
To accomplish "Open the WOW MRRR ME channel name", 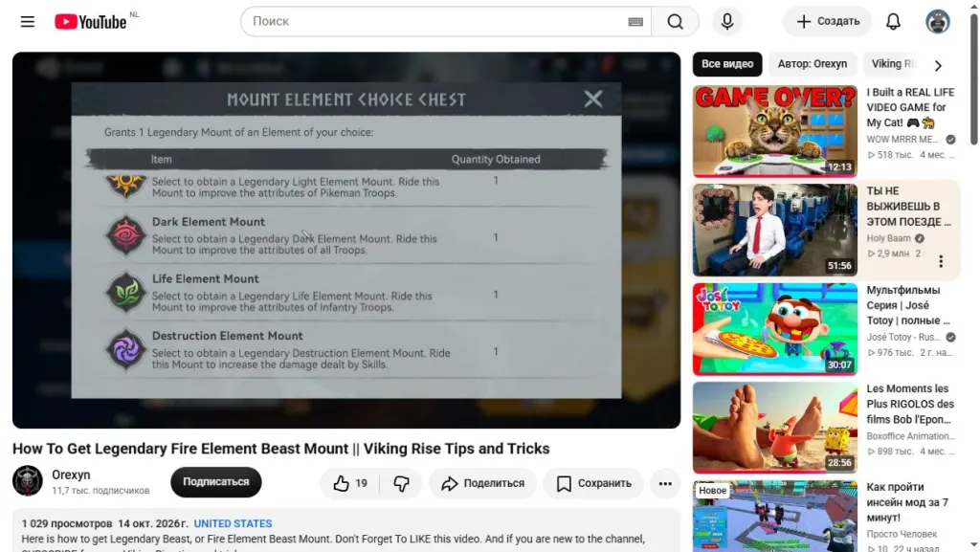I will click(902, 140).
